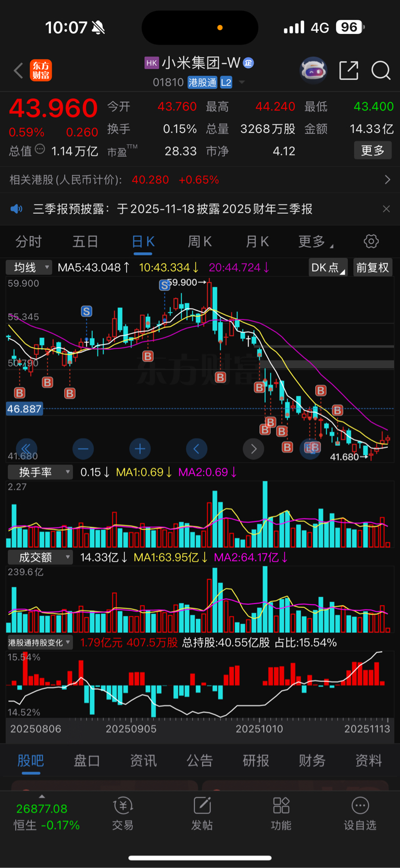This screenshot has width=400, height=868.
Task: Tap the 20:44.724 moving average value
Action: 239,267
